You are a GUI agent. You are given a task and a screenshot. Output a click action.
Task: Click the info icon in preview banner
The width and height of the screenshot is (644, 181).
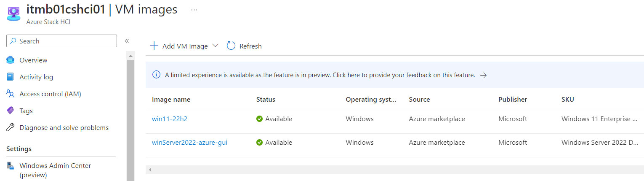pyautogui.click(x=156, y=75)
